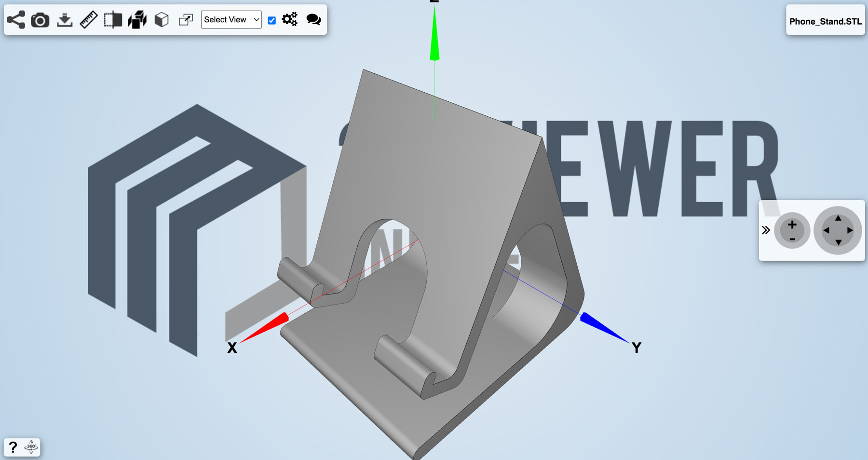The width and height of the screenshot is (868, 460).
Task: Zoom in with the plus button
Action: tap(792, 224)
